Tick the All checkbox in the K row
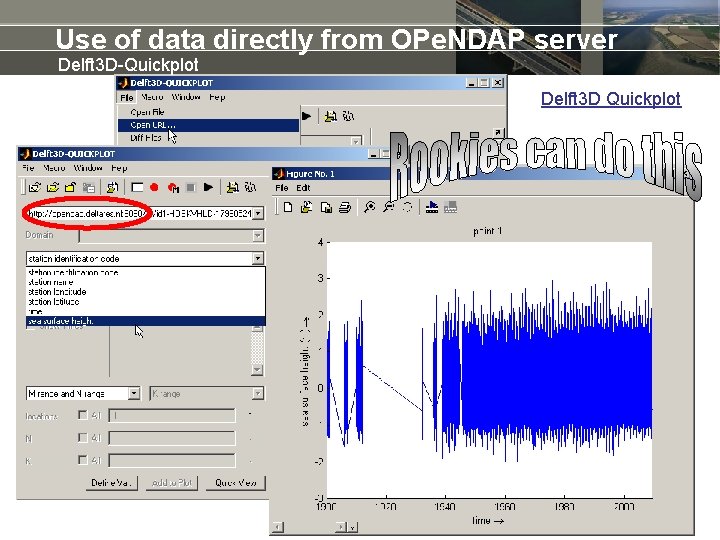This screenshot has height=540, width=720. coord(83,460)
